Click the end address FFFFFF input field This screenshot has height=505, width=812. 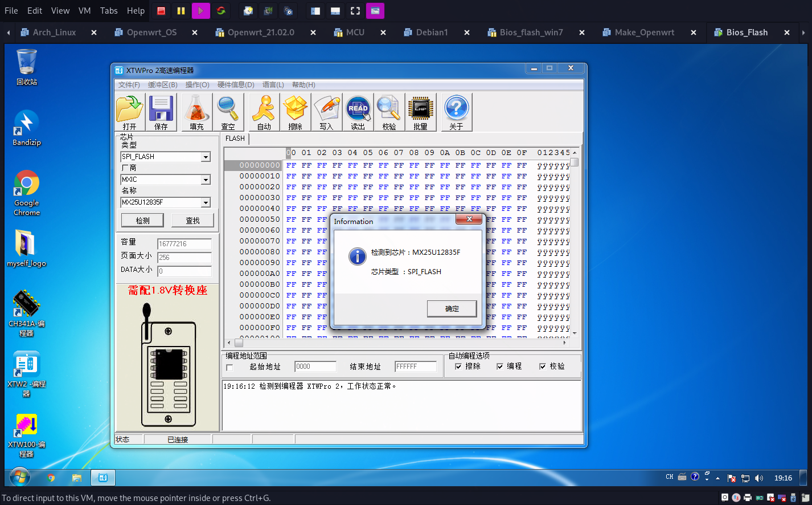(x=415, y=366)
